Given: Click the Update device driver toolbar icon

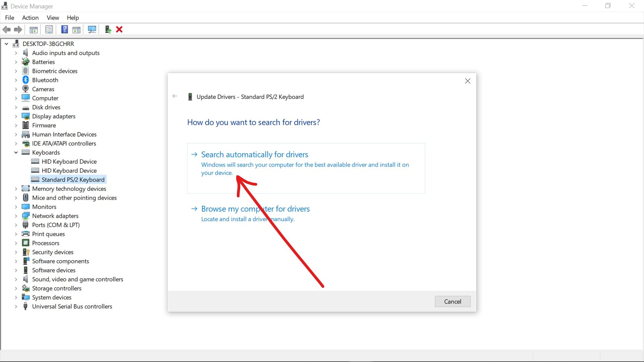Looking at the screenshot, I should 108,29.
